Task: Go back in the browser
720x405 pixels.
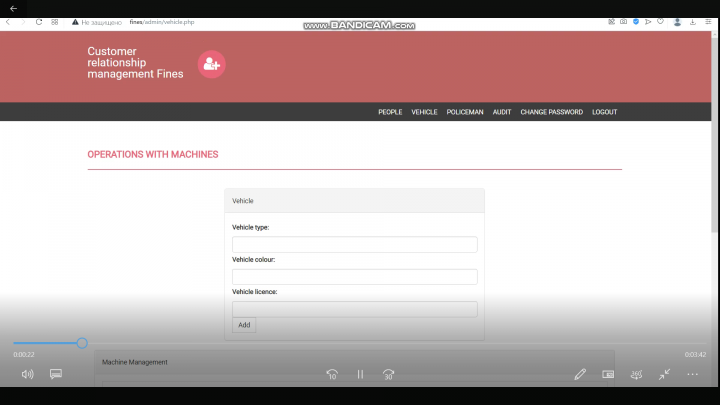Action: [x=8, y=22]
